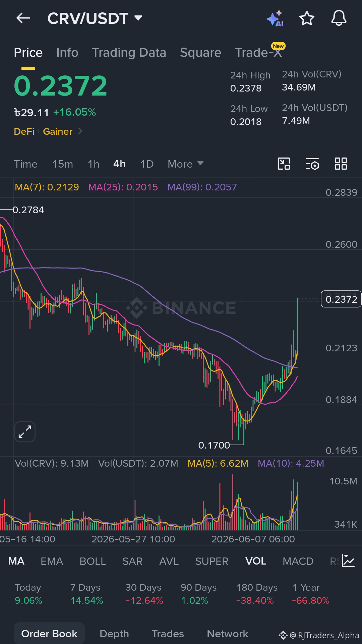
Task: Tap the MA(25) value label
Action: pos(123,187)
